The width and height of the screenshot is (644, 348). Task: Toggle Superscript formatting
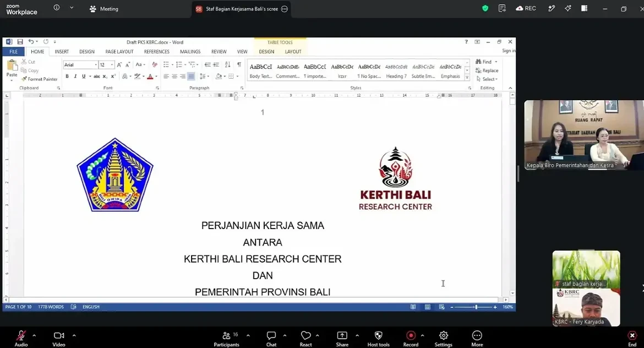pos(113,76)
